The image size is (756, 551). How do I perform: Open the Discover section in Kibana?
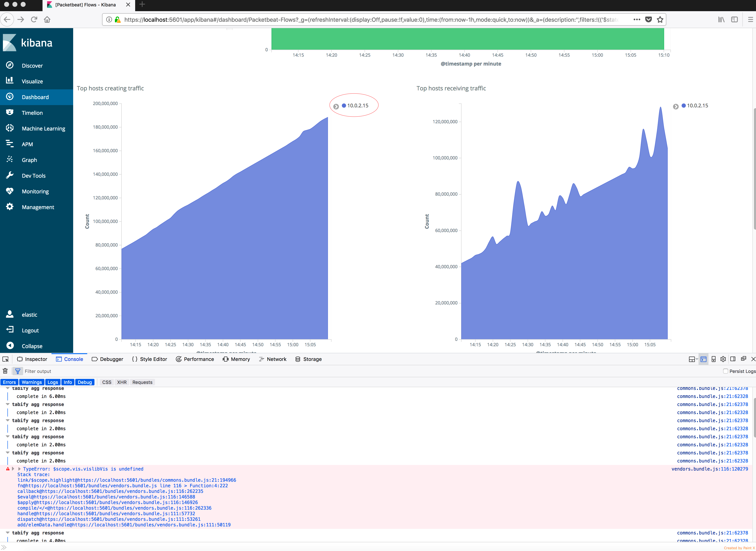coord(32,65)
